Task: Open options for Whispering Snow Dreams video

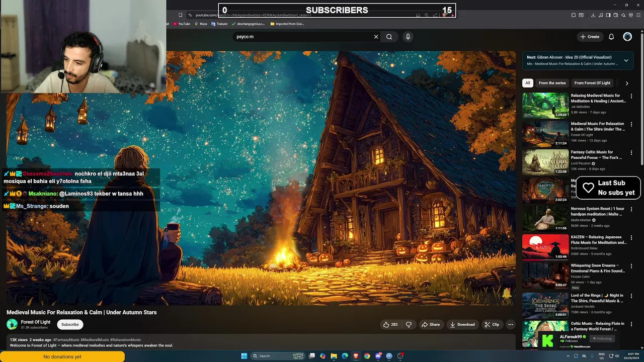Action: click(631, 265)
